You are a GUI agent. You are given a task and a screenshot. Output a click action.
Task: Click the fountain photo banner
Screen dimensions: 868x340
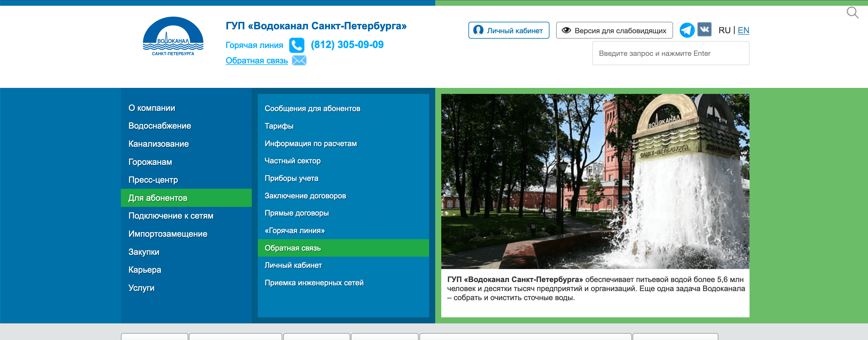tap(595, 181)
